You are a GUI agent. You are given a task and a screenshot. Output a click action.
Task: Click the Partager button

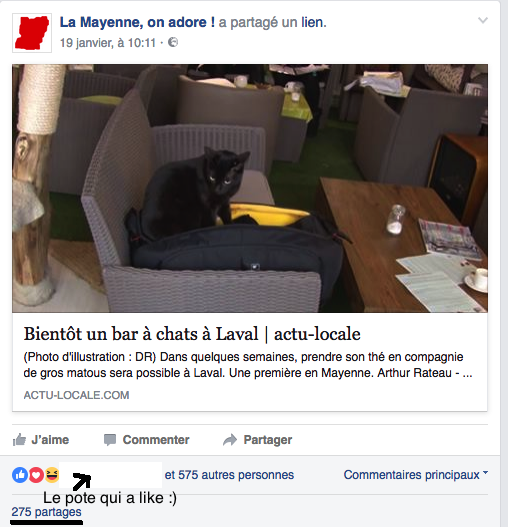(x=258, y=440)
